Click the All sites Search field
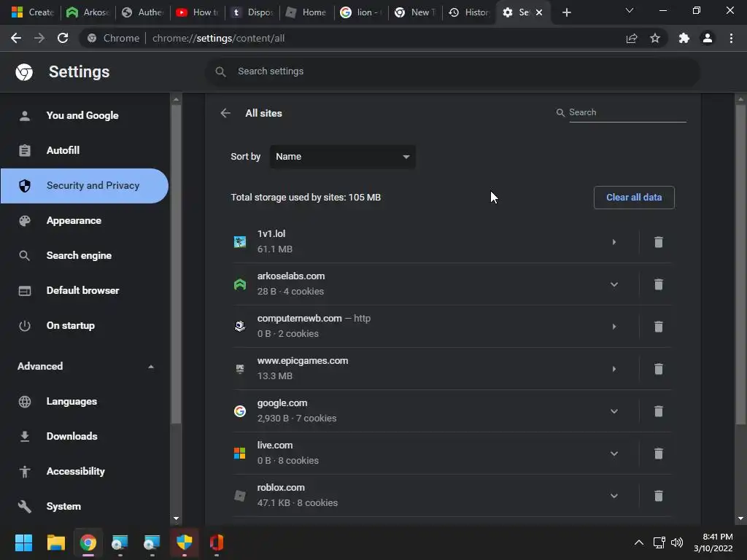747x560 pixels. point(627,112)
